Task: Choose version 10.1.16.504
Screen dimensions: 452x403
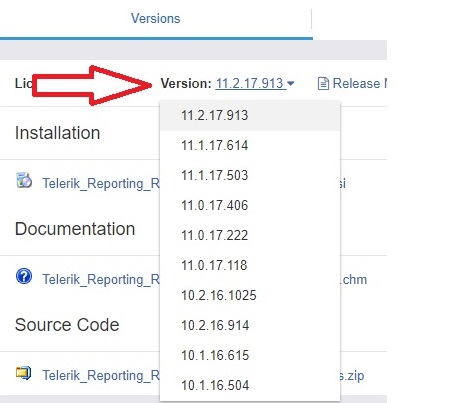Action: point(250,386)
